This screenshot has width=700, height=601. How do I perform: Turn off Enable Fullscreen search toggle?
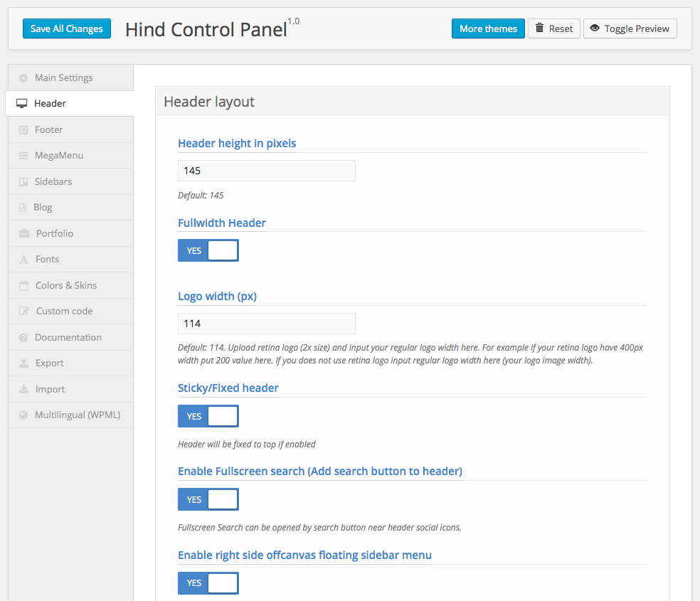(208, 499)
